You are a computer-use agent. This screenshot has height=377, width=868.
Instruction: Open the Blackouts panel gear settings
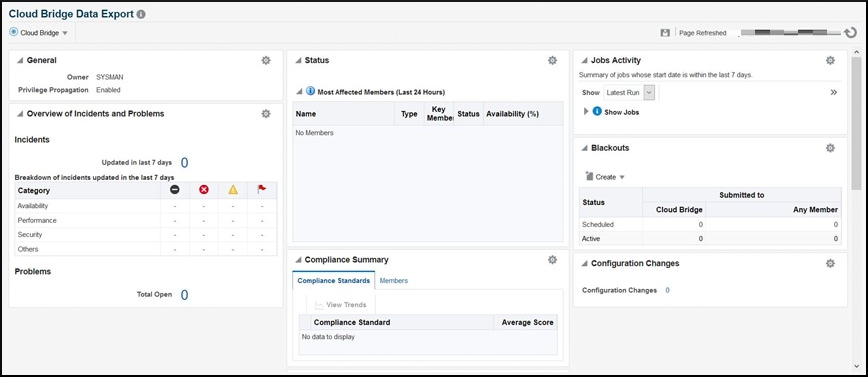(x=830, y=148)
